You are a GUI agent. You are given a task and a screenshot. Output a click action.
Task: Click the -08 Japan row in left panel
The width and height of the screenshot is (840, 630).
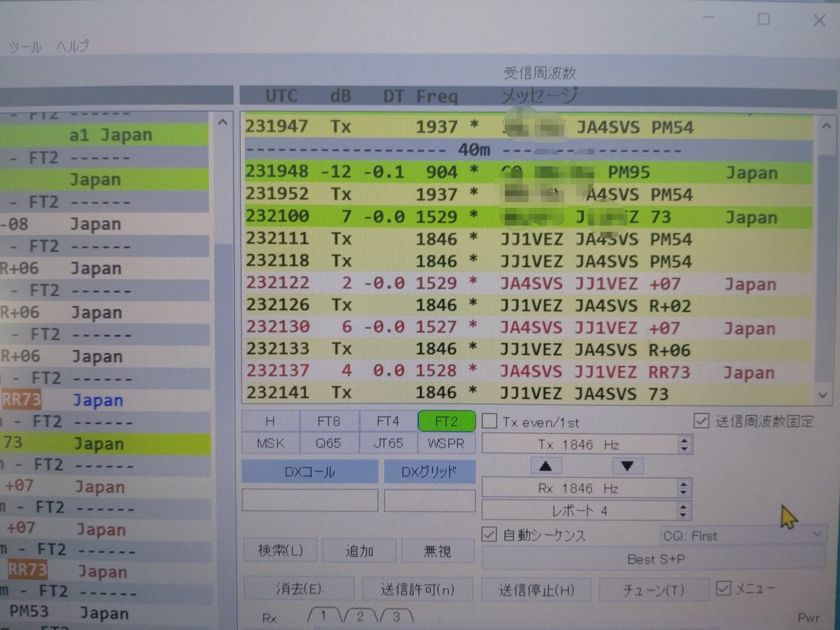click(x=105, y=225)
